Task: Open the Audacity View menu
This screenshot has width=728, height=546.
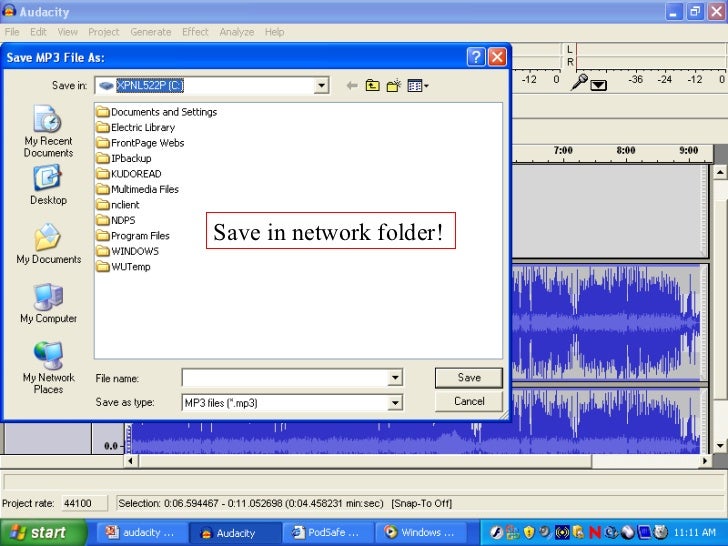Action: pos(68,32)
